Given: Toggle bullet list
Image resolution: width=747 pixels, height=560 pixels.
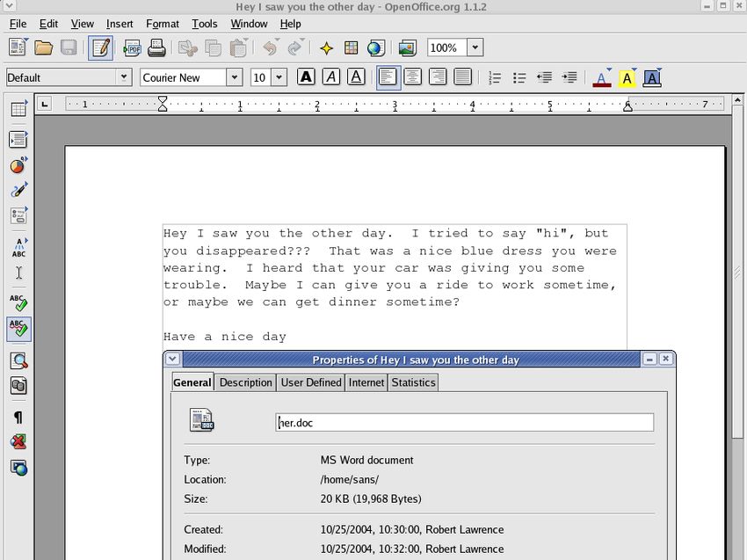Looking at the screenshot, I should [x=519, y=77].
